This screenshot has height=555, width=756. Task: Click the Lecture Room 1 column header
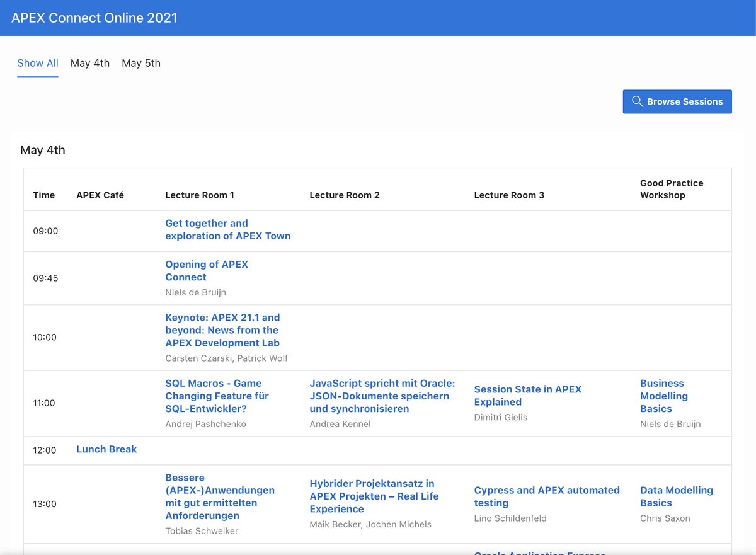coord(200,195)
